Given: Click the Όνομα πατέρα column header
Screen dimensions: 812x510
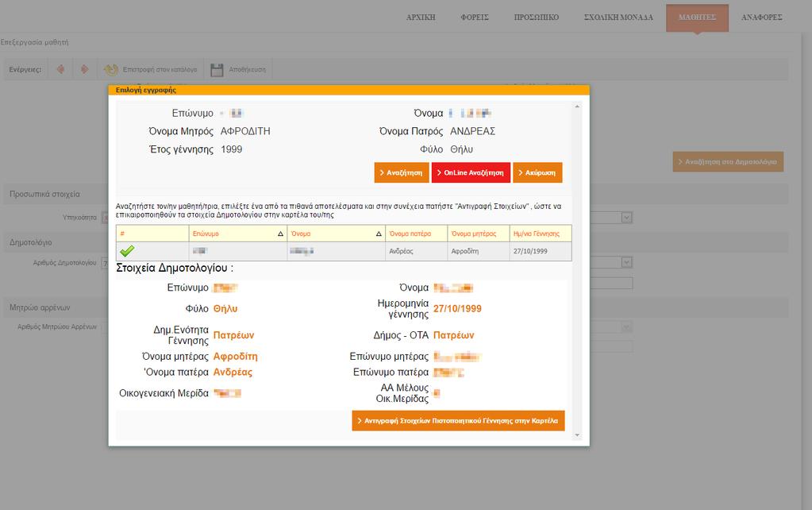Looking at the screenshot, I should [x=417, y=234].
